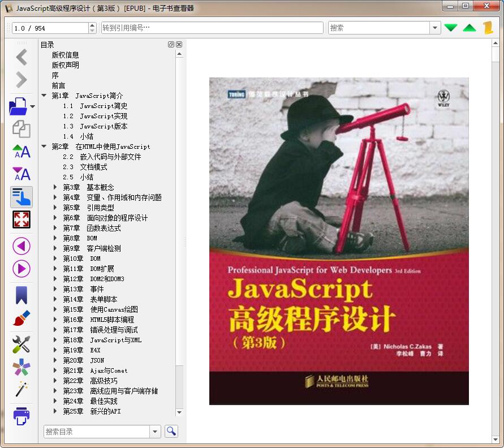Collapse chapter 2 在HTML中使用JavaScript
504x448 pixels.
pyautogui.click(x=44, y=147)
